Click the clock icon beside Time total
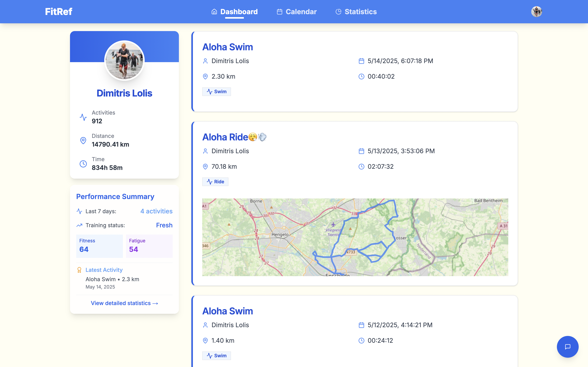Screen dimensions: 588x367 [x=83, y=163]
